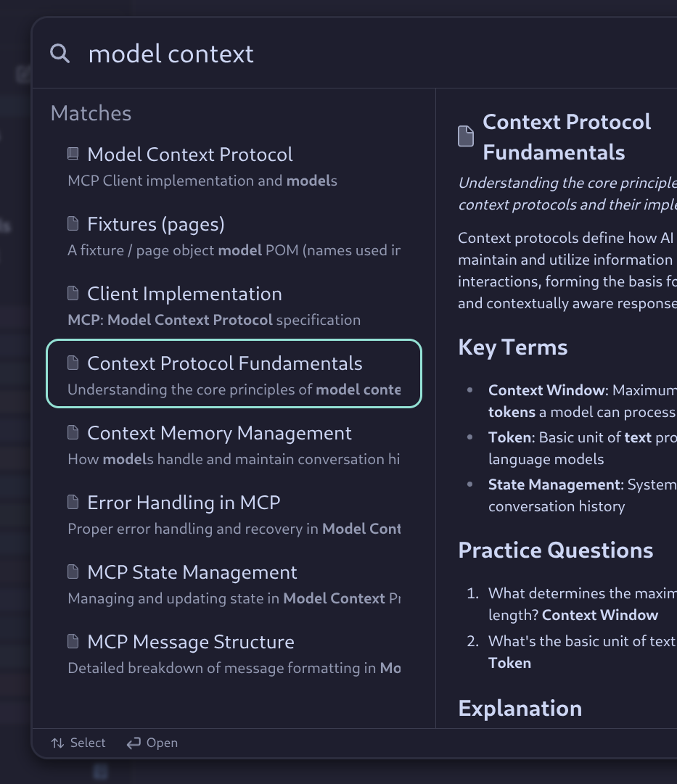Choose the highlighted Context Protocol Fundamentals result

(233, 374)
